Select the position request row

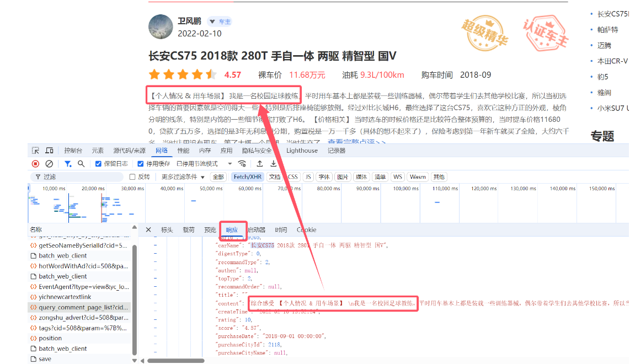[80, 338]
